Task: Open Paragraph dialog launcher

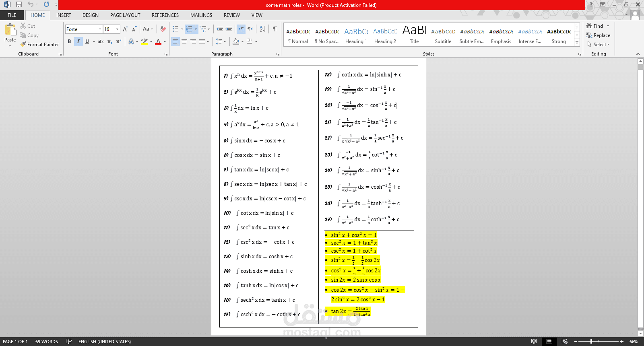Action: coord(278,54)
